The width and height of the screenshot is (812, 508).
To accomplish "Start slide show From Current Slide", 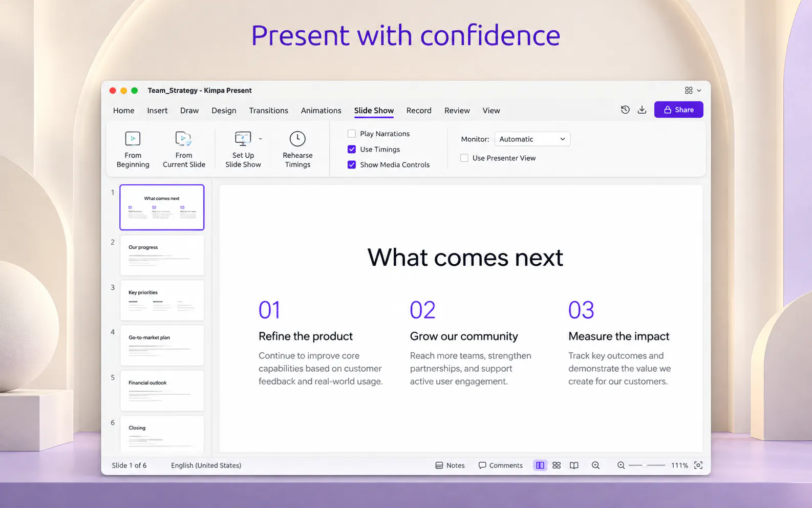I will click(x=184, y=150).
